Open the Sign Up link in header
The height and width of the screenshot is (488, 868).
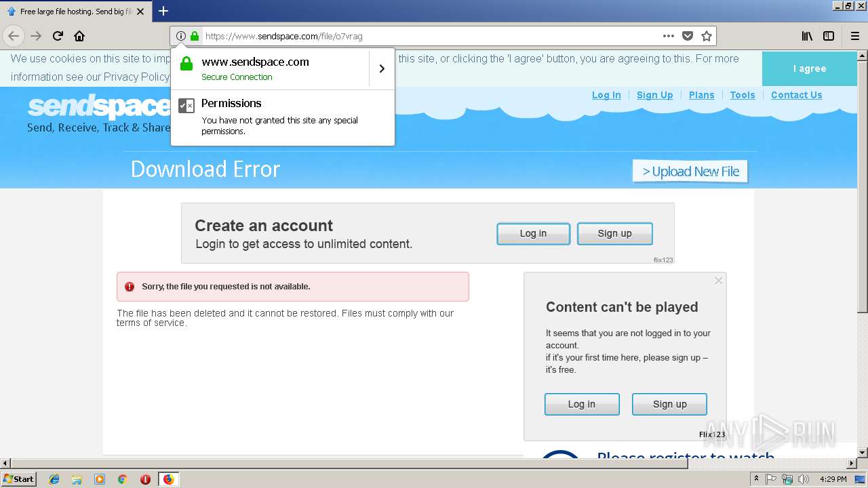coord(655,95)
